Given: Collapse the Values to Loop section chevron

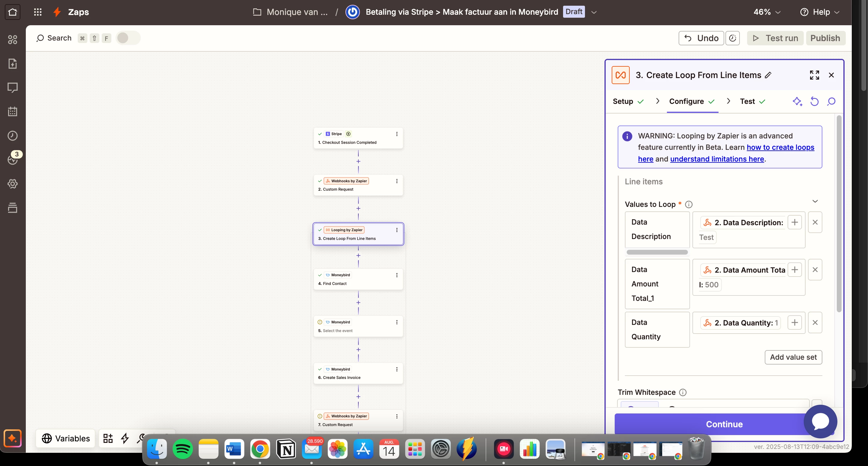Looking at the screenshot, I should tap(815, 201).
